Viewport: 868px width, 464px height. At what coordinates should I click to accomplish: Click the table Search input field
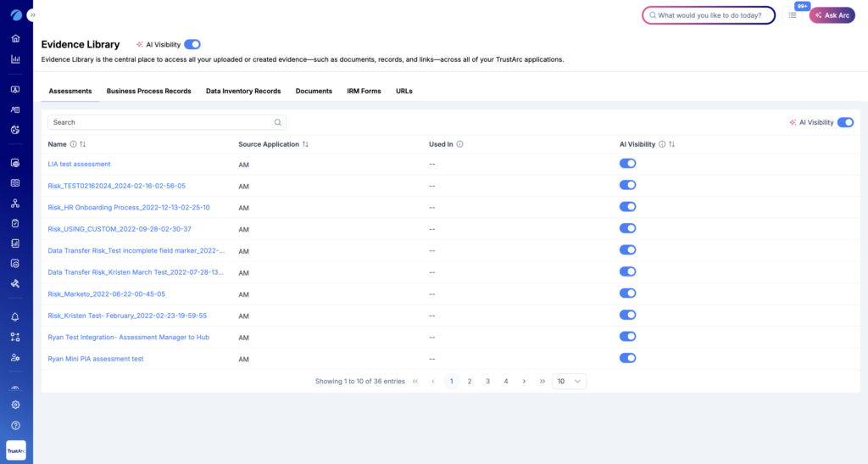pyautogui.click(x=161, y=122)
